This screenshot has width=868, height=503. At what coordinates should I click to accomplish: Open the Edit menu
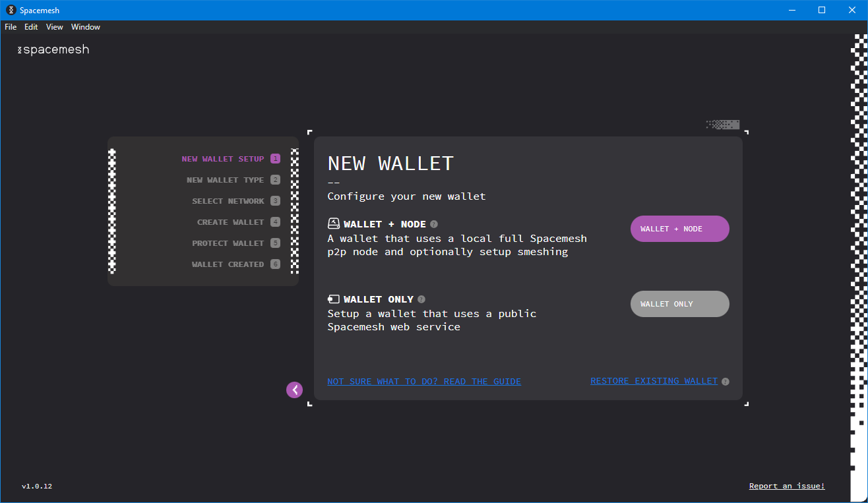(31, 27)
